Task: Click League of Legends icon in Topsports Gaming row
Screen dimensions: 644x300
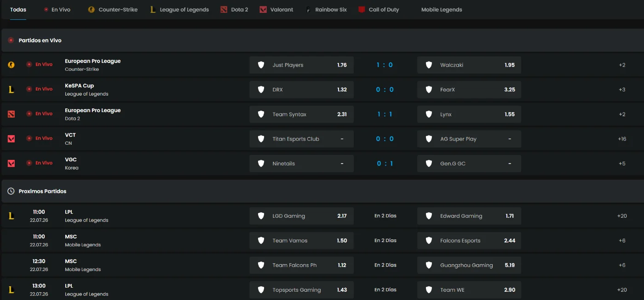Action: tap(11, 290)
